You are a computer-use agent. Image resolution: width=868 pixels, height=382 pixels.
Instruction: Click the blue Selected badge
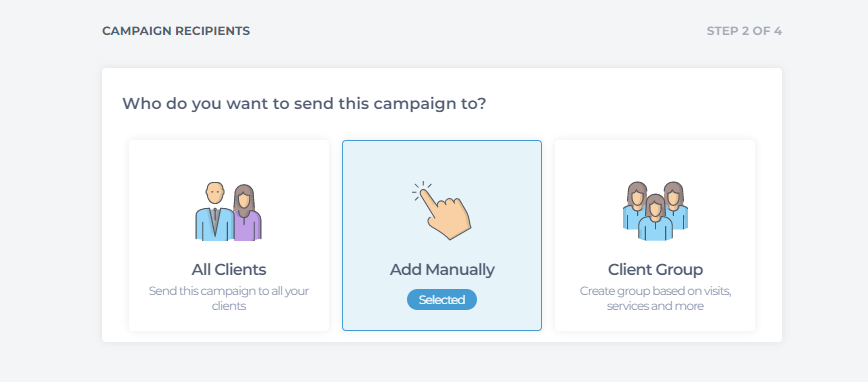pyautogui.click(x=442, y=300)
